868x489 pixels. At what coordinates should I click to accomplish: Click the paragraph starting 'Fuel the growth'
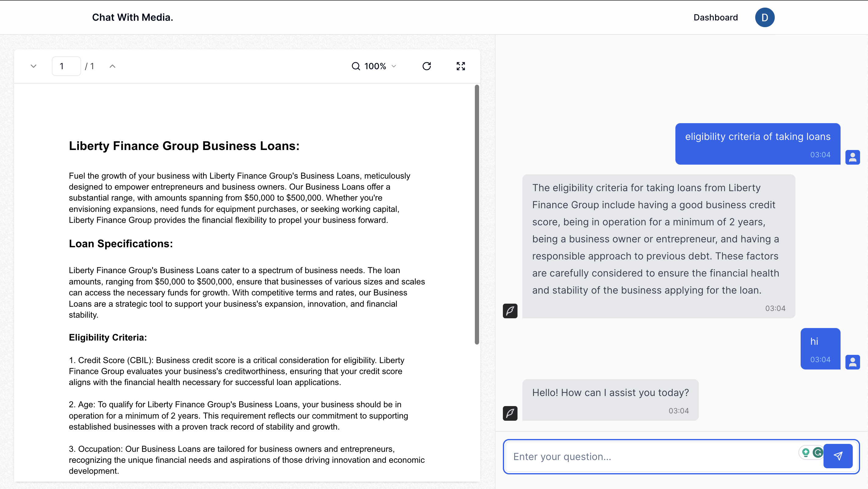[x=240, y=198]
